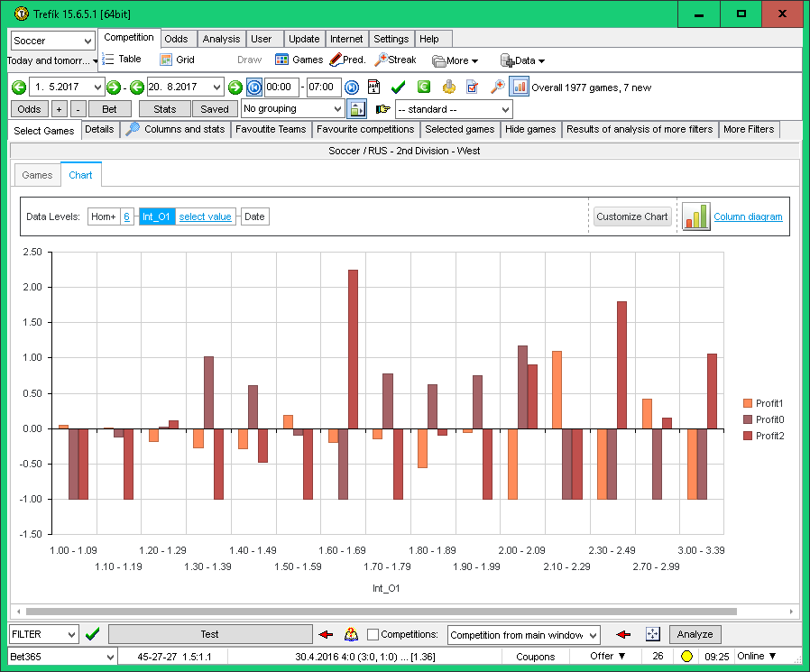This screenshot has width=810, height=672.
Task: Click the Streak icon in ribbon
Action: (x=395, y=60)
